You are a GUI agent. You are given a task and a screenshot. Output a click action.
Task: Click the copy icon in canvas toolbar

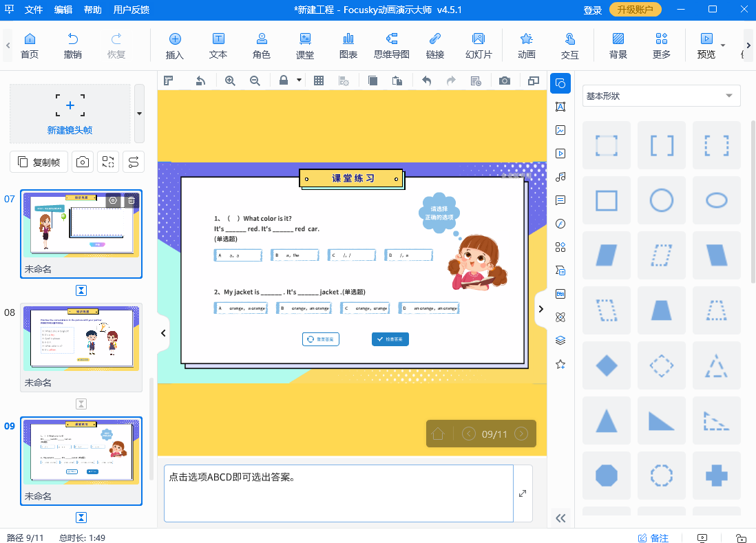pos(372,81)
